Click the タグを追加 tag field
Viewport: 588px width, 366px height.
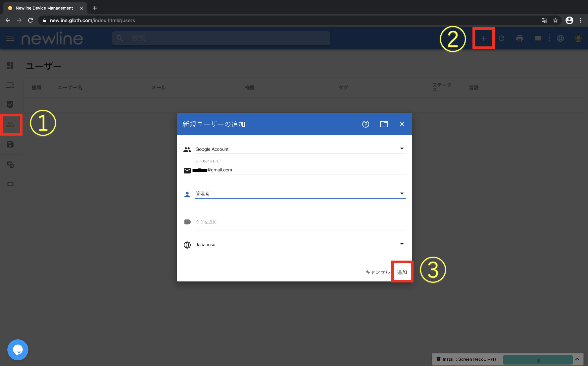[x=300, y=222]
